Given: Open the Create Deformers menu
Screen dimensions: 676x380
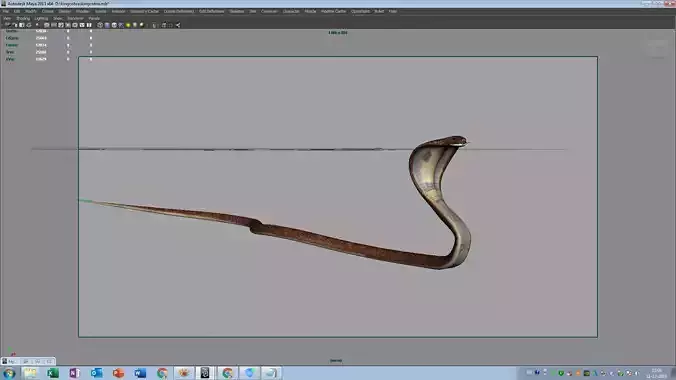Looking at the screenshot, I should point(179,11).
